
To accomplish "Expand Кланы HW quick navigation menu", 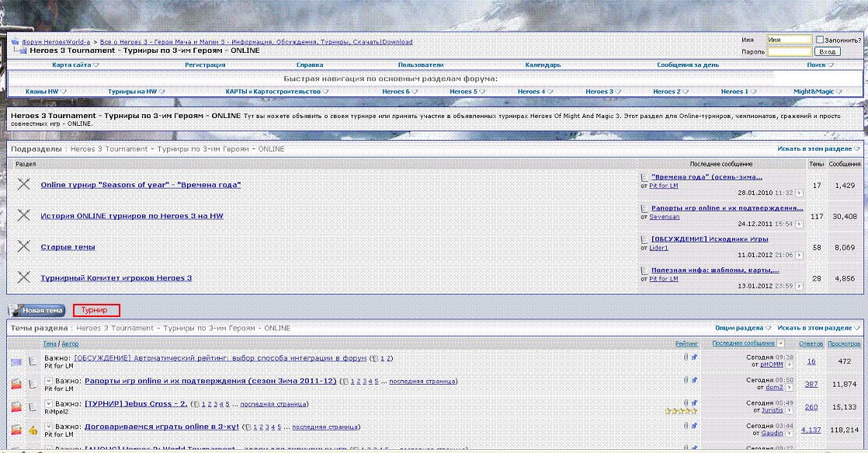I will [x=46, y=92].
